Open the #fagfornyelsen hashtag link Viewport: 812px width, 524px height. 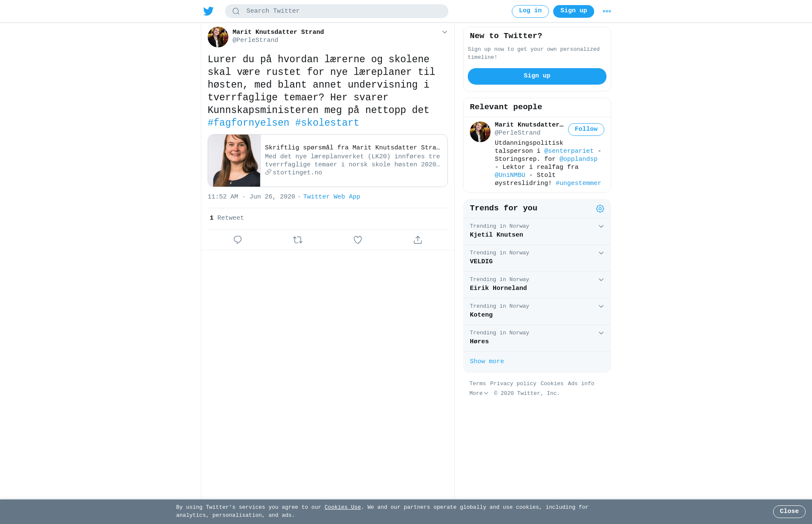coord(248,123)
